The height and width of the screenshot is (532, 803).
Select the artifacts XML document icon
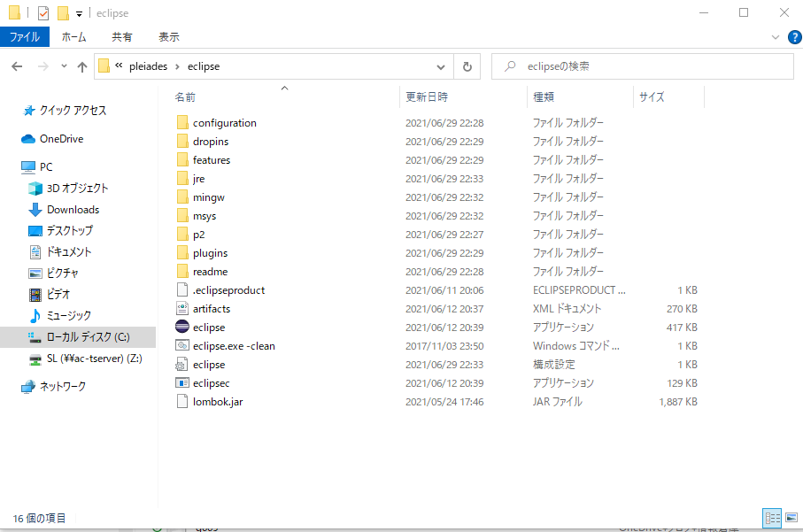182,309
